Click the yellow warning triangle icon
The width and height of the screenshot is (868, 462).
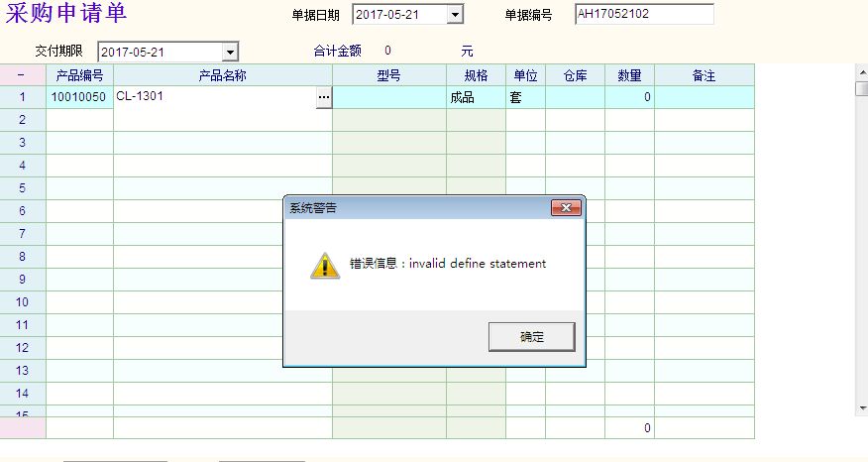(x=324, y=265)
